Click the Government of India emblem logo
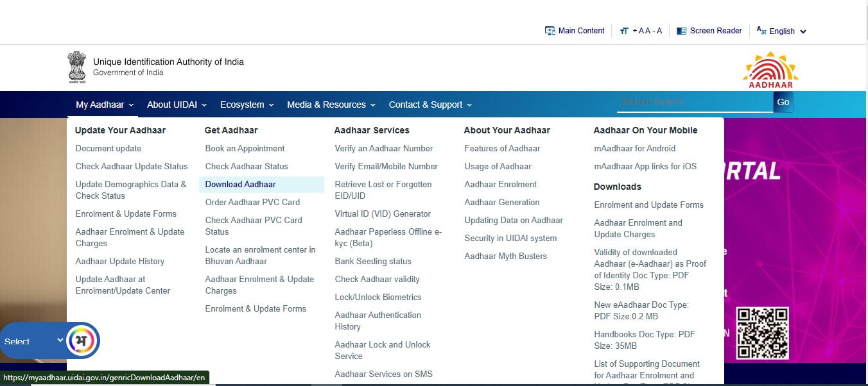 tap(76, 67)
